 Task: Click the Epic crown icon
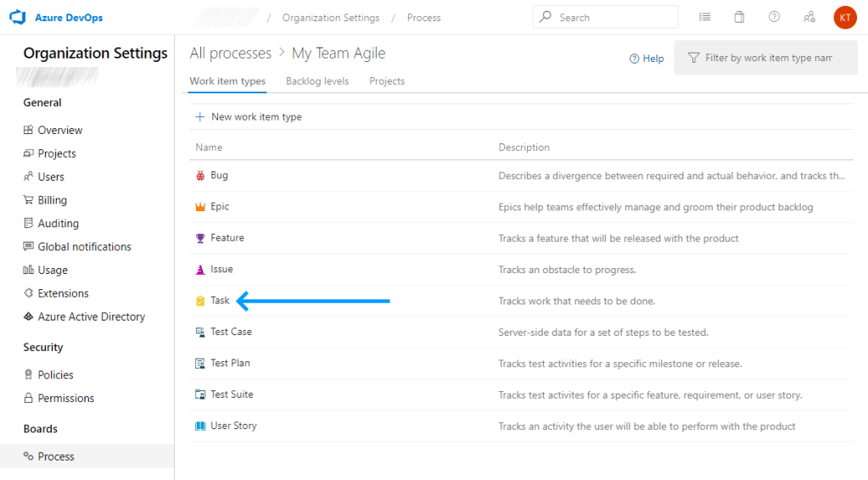[x=200, y=207]
